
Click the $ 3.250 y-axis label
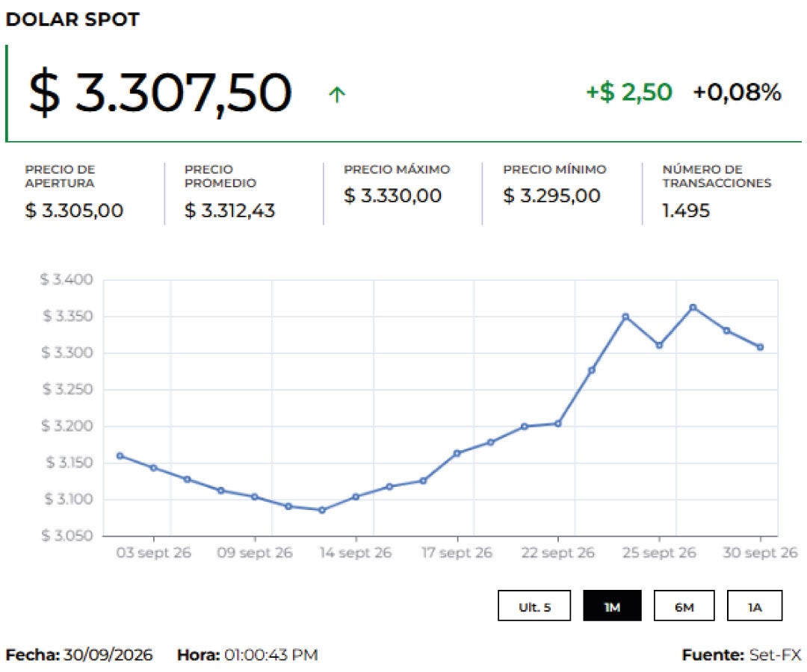67,389
